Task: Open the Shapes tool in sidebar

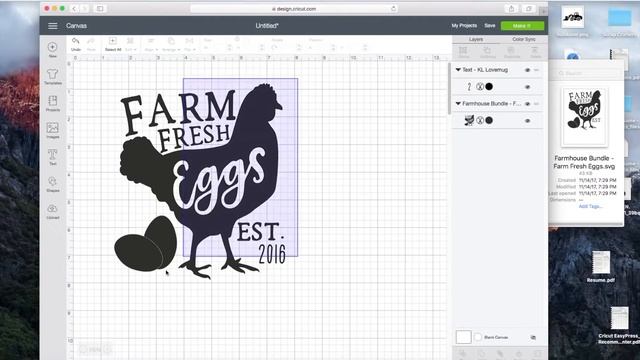Action: [x=53, y=184]
